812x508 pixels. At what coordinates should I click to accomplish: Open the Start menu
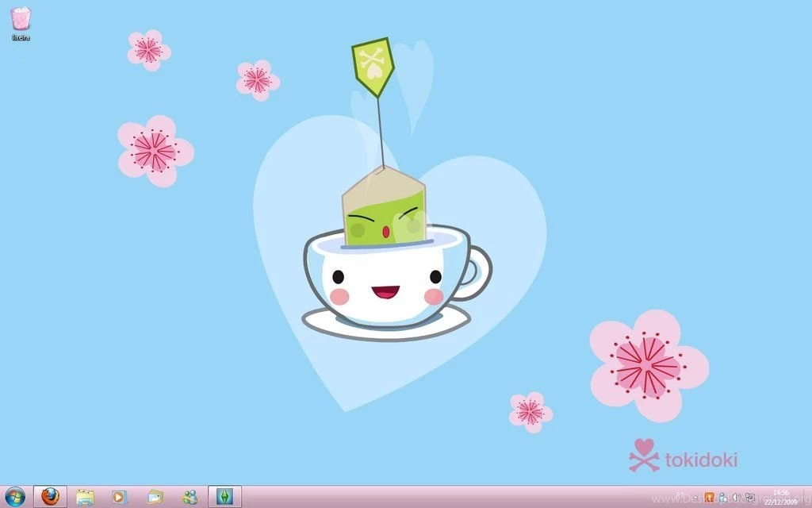point(14,498)
